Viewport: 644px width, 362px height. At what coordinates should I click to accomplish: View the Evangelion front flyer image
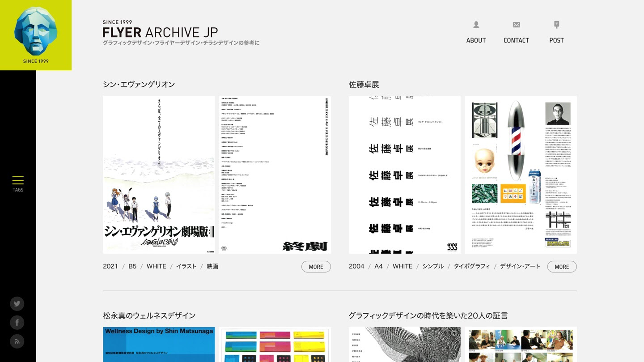(159, 175)
